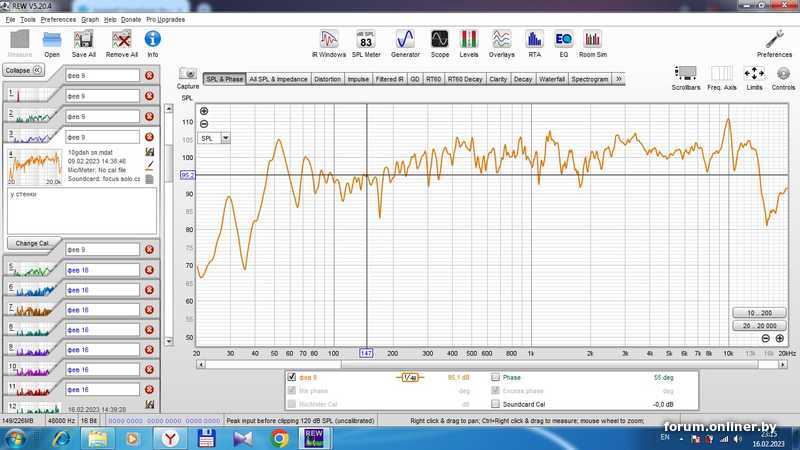This screenshot has width=800, height=450.
Task: Open the Graph menu
Action: click(90, 19)
